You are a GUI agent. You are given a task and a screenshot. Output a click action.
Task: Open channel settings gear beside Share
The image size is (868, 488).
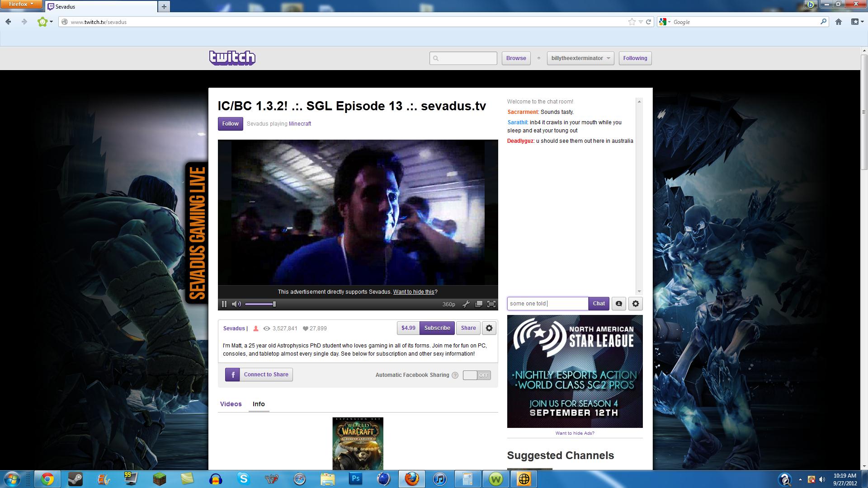[489, 328]
